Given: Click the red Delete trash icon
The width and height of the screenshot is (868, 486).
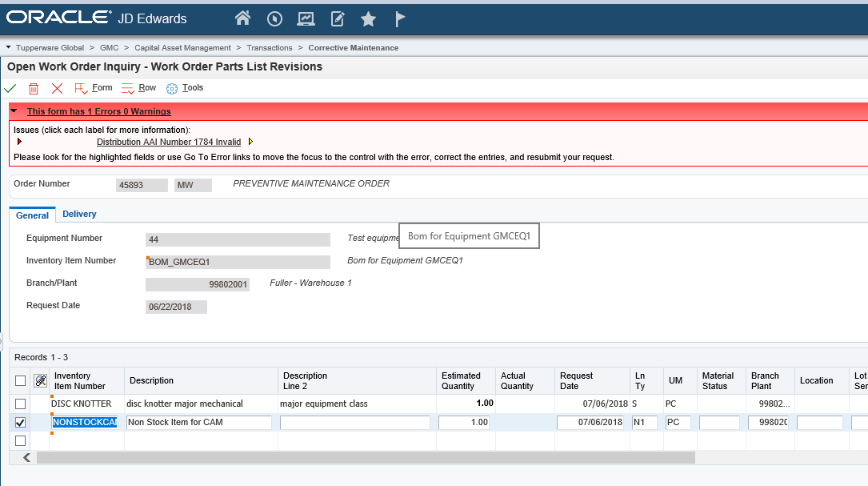Looking at the screenshot, I should pos(34,88).
